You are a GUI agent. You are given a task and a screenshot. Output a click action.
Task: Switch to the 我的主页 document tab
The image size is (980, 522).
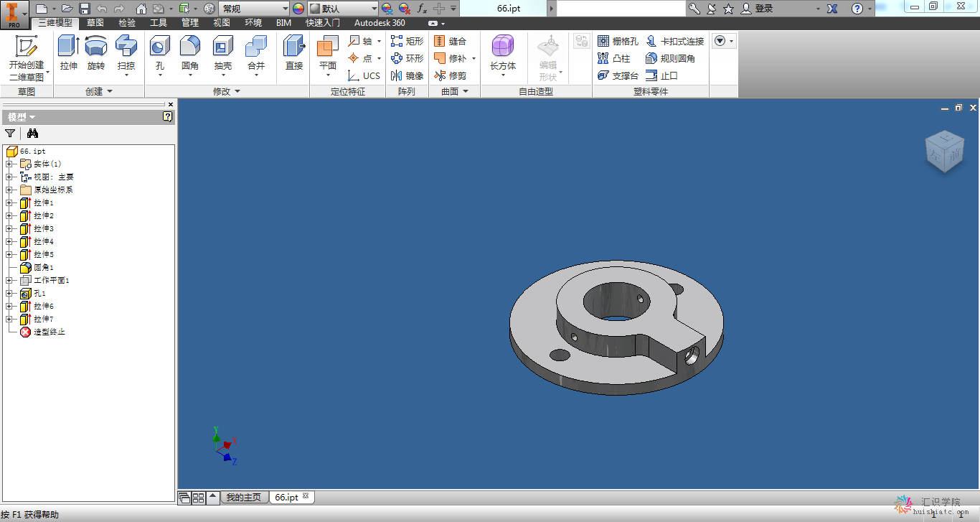pyautogui.click(x=244, y=497)
